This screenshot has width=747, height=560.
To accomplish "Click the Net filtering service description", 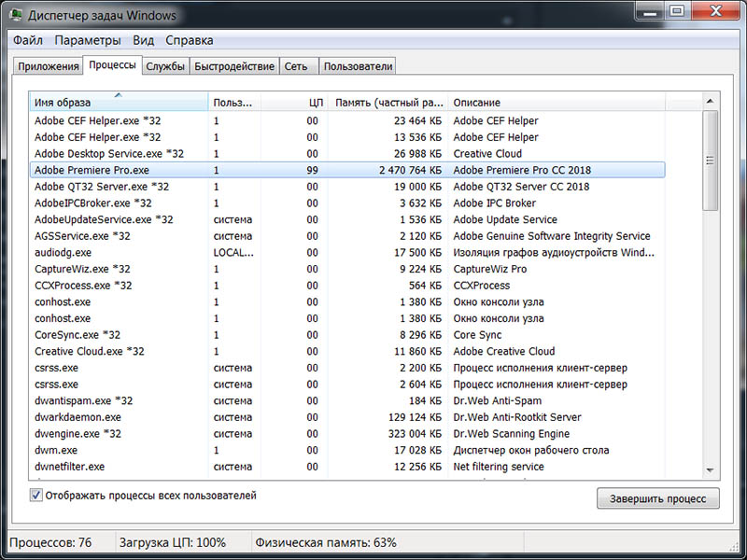I will (x=499, y=467).
